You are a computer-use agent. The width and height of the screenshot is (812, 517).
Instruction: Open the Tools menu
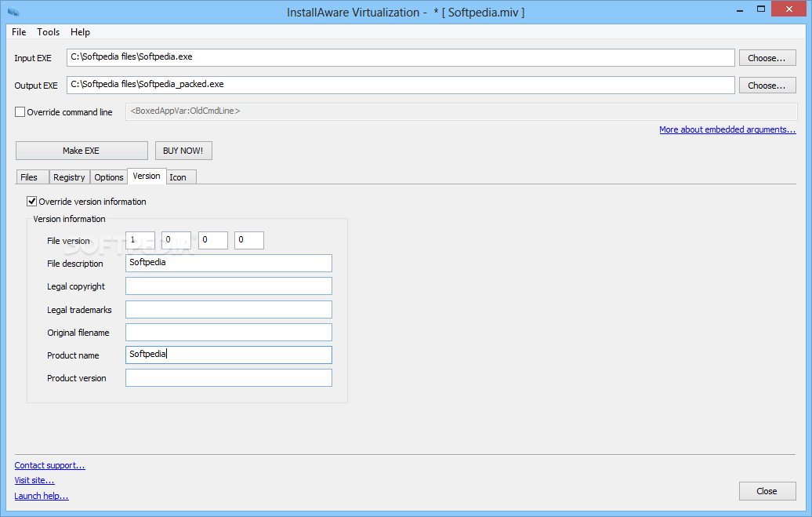point(48,32)
